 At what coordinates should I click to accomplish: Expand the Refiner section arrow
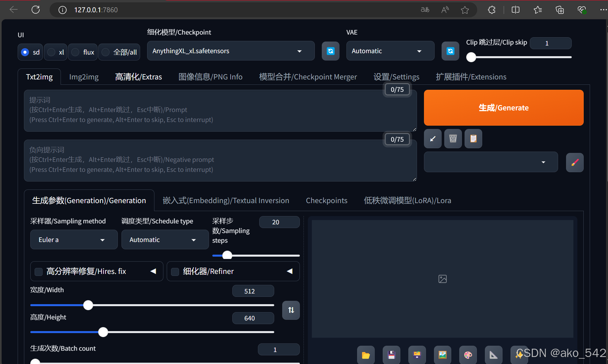[x=290, y=271]
